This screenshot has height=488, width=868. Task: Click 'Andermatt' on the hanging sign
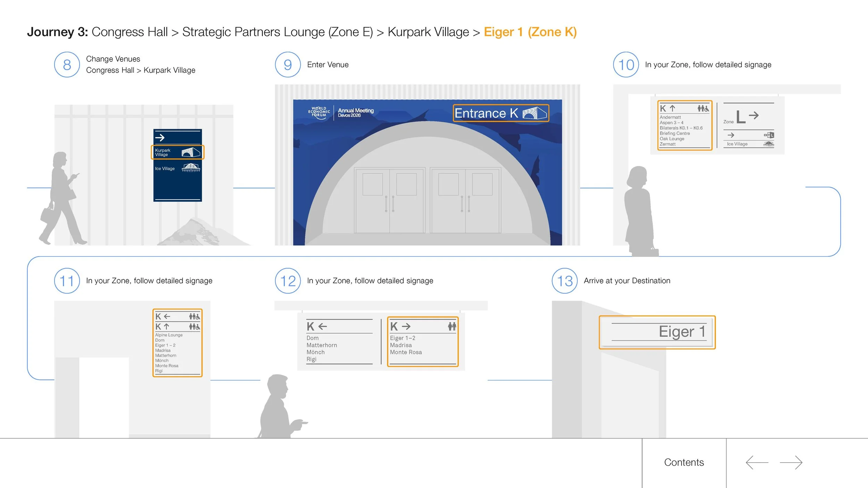(670, 117)
